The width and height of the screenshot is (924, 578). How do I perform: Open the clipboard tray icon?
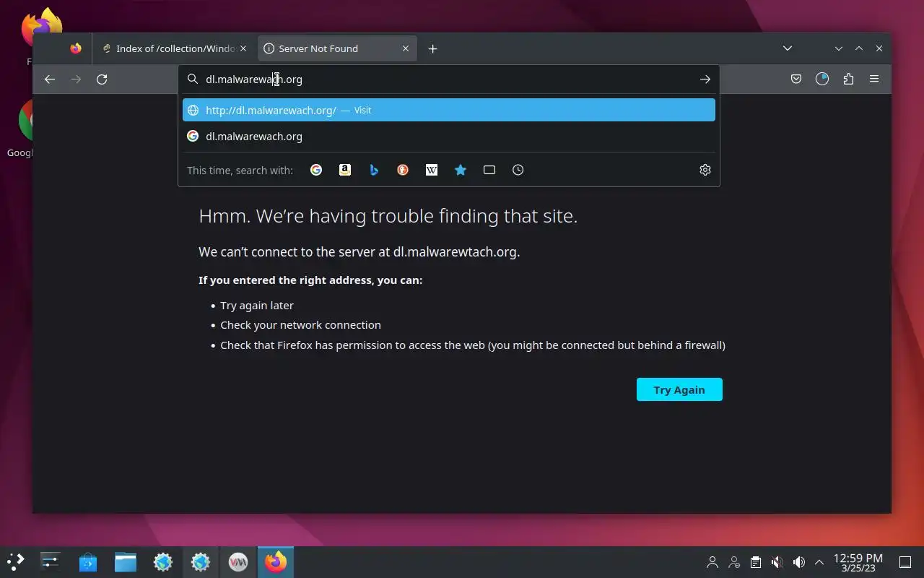click(756, 562)
